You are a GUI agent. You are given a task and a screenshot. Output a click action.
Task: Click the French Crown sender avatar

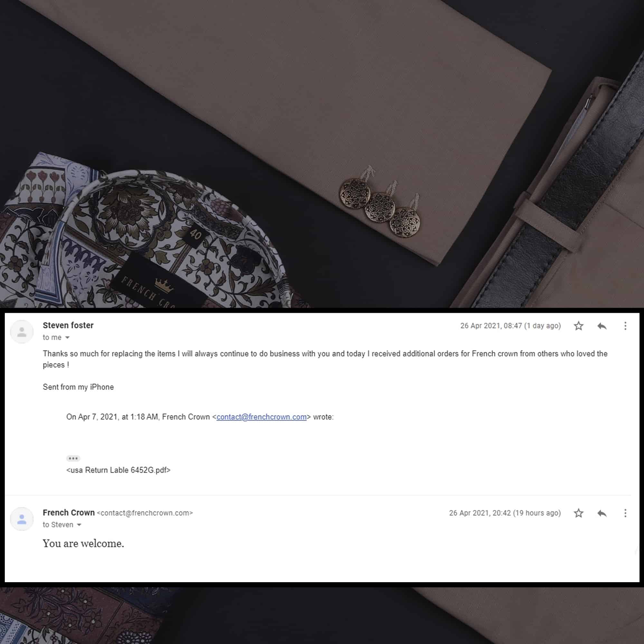tap(22, 519)
